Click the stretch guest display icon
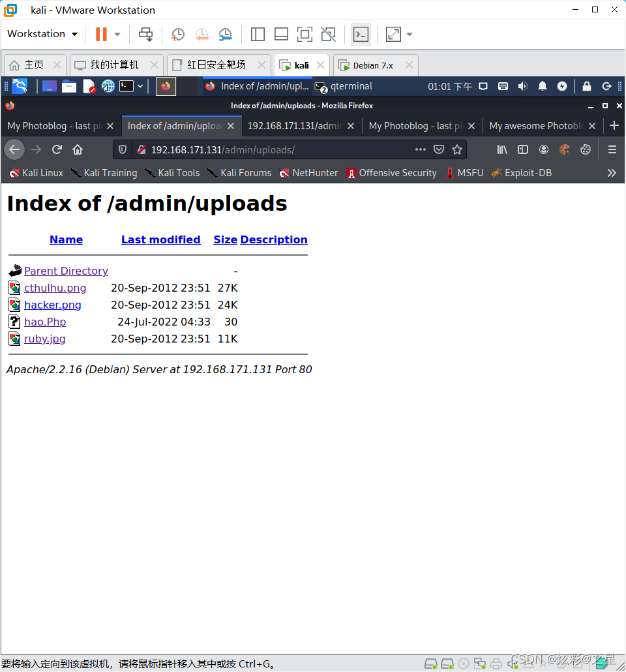The height and width of the screenshot is (672, 626). [x=393, y=35]
